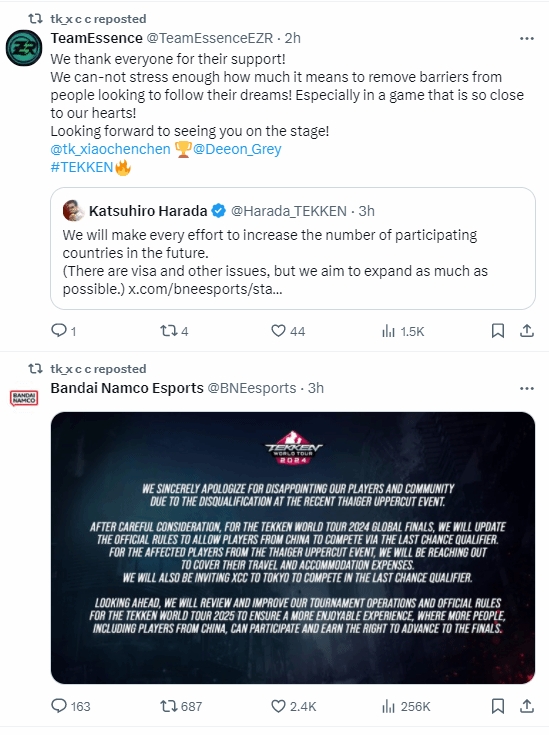
Task: Repost the TeamEssence post
Action: click(174, 331)
